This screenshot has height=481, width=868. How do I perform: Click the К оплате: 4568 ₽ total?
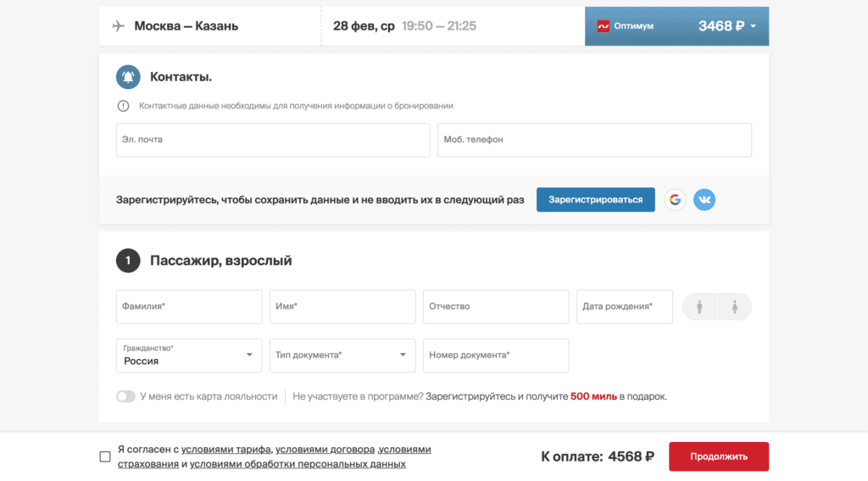coord(598,456)
